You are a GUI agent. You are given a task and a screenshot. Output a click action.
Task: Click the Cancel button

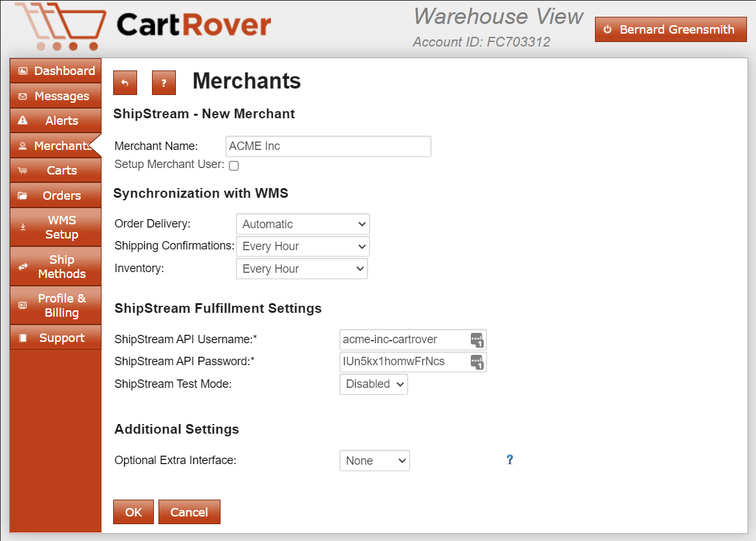click(189, 512)
